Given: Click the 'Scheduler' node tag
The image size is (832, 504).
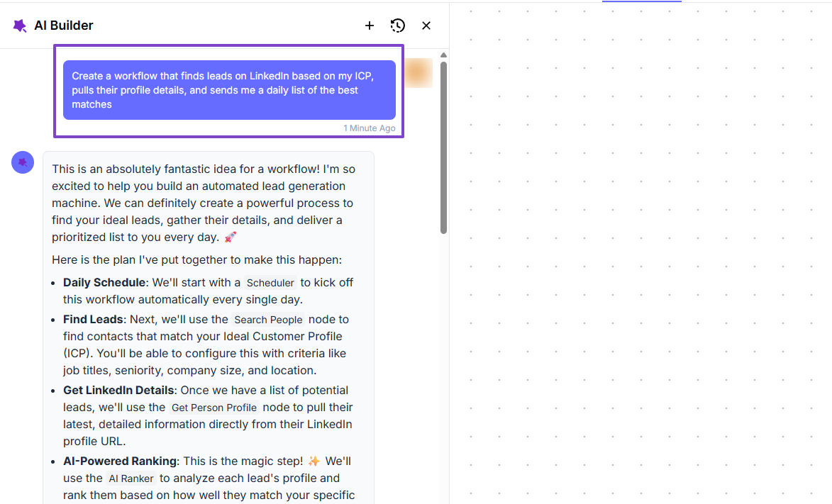Looking at the screenshot, I should [270, 283].
